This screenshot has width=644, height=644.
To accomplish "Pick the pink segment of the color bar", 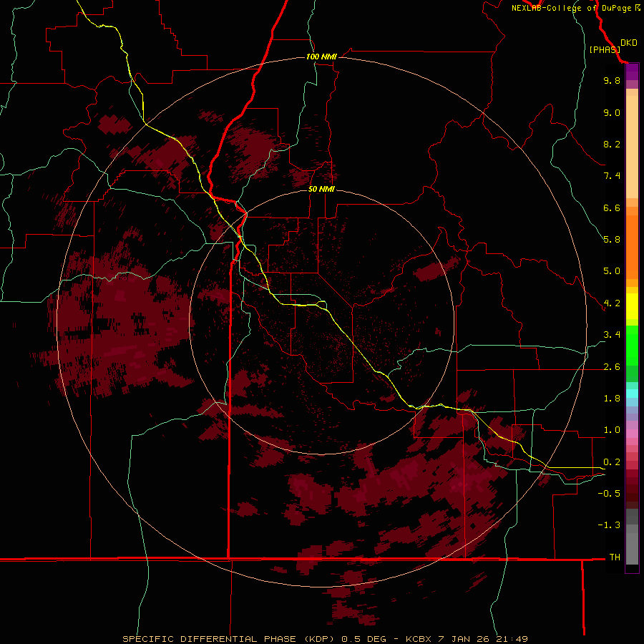I will coord(632,434).
